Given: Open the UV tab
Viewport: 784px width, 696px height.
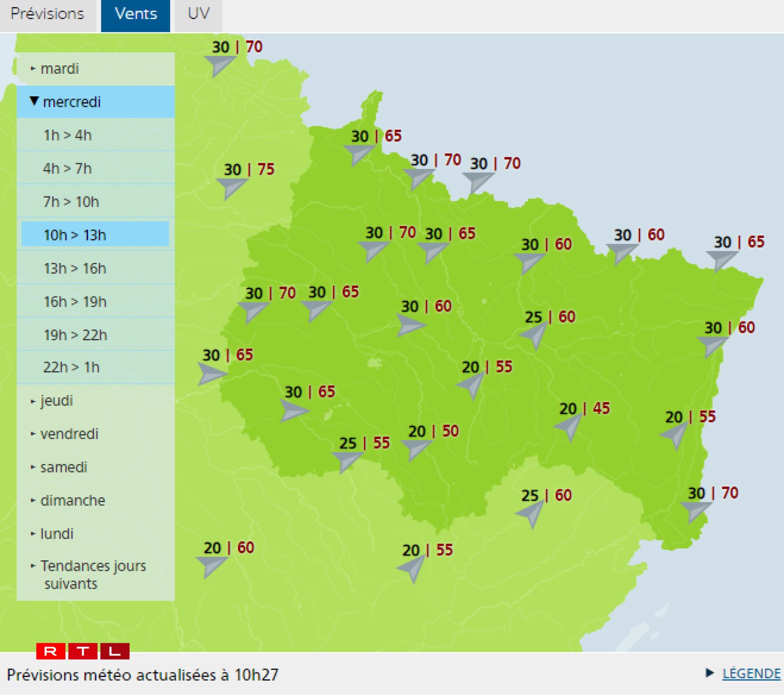Looking at the screenshot, I should click(198, 14).
